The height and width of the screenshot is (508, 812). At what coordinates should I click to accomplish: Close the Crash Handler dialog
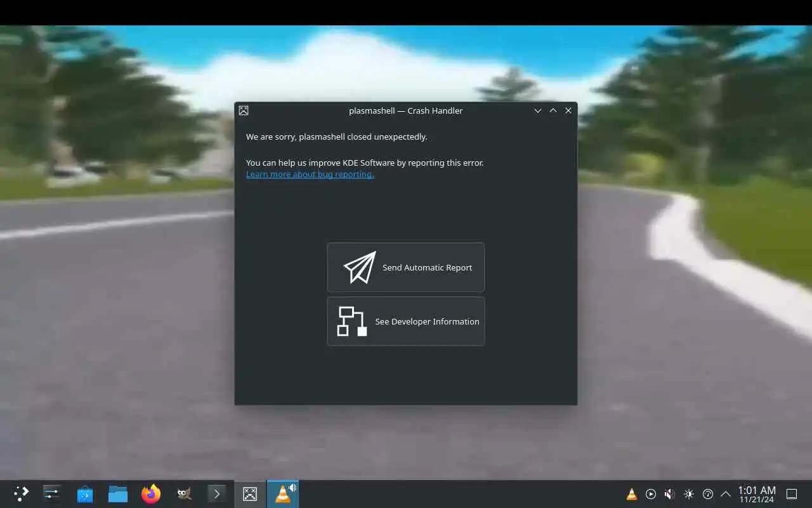(568, 110)
